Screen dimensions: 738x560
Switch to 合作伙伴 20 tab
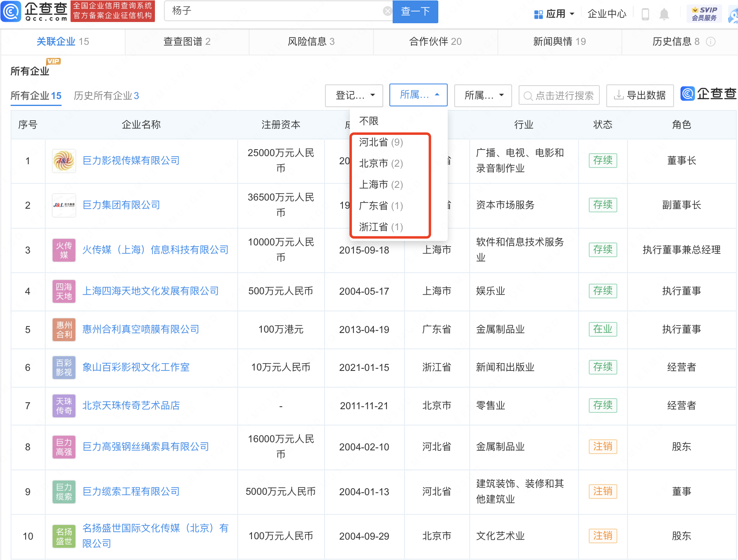tap(435, 42)
